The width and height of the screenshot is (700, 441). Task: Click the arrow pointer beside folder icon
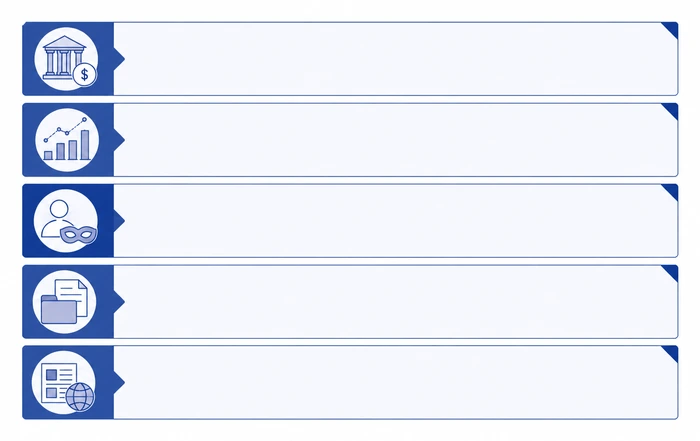119,301
